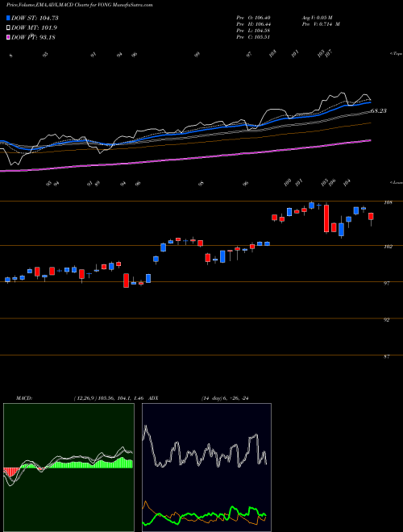Click the magenta DOW PT legend swatch
Image resolution: width=403 pixels, height=532 pixels.
[8, 37]
